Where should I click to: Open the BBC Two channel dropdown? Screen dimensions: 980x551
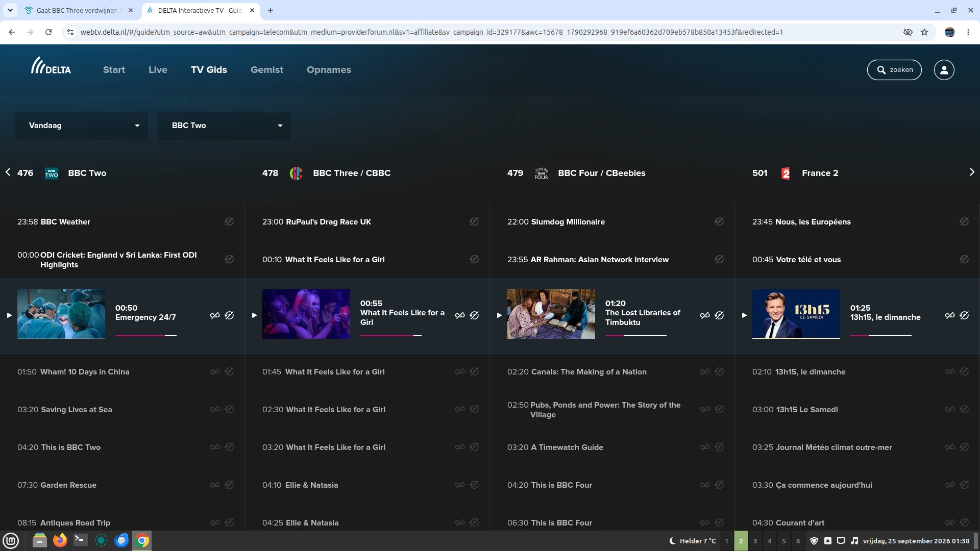pos(225,126)
